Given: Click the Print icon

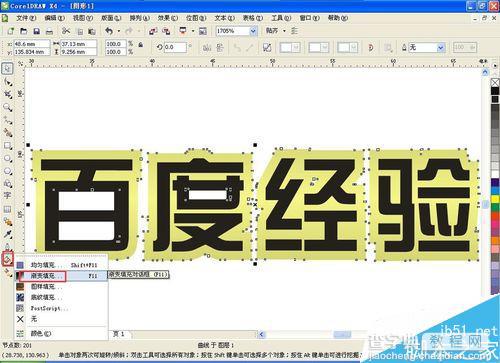Looking at the screenshot, I should point(50,31).
